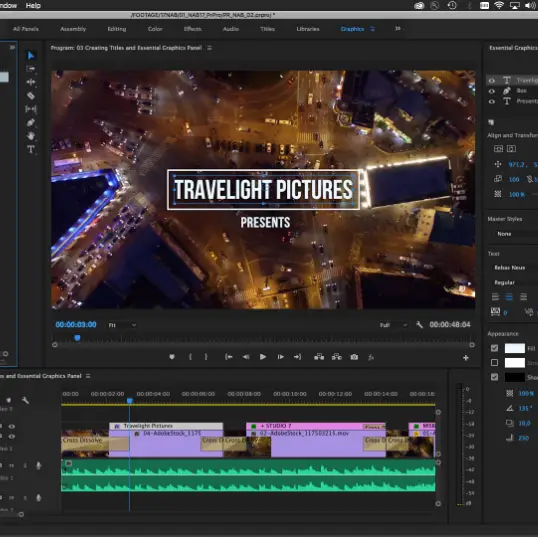Hide the Presents text layer
The width and height of the screenshot is (538, 538).
pos(492,102)
